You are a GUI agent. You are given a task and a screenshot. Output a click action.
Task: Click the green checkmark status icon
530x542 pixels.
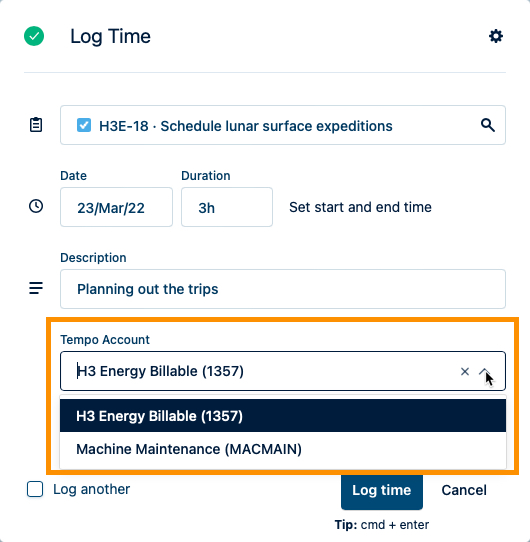pyautogui.click(x=34, y=36)
